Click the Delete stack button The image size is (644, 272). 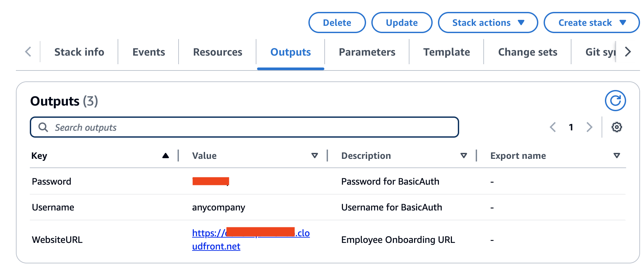[x=337, y=23]
